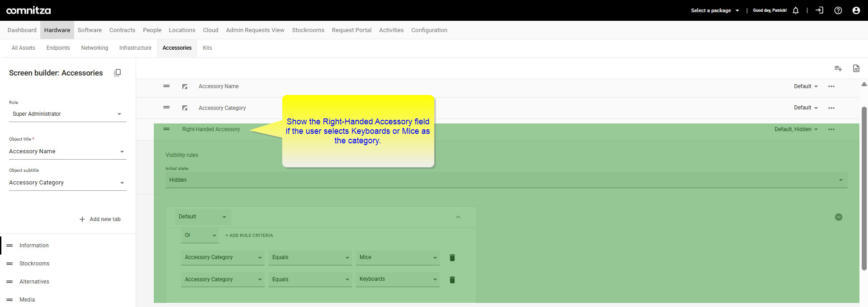Grab the Information tab drag handle
Viewport: 868px width, 307px height.
9,246
